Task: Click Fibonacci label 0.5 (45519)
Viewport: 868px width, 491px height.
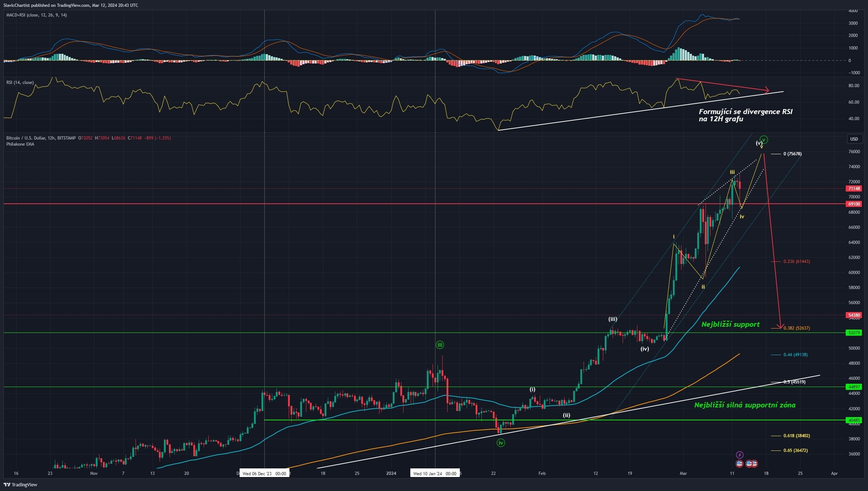Action: coord(794,382)
